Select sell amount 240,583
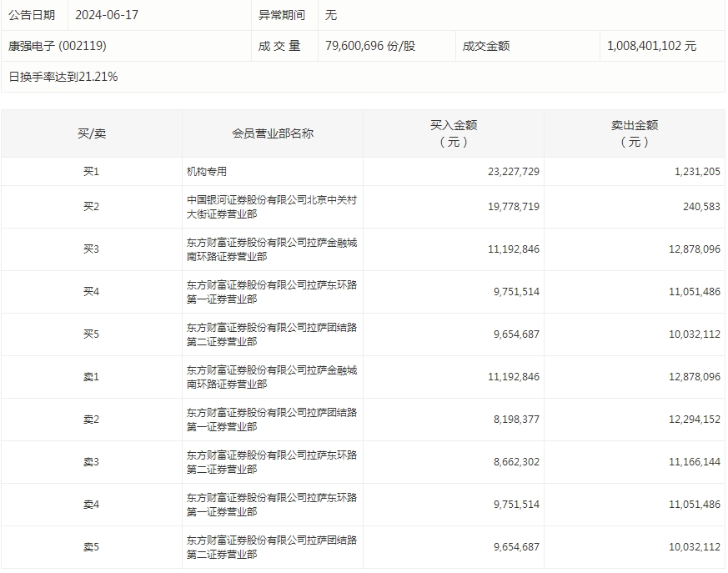 tap(701, 207)
